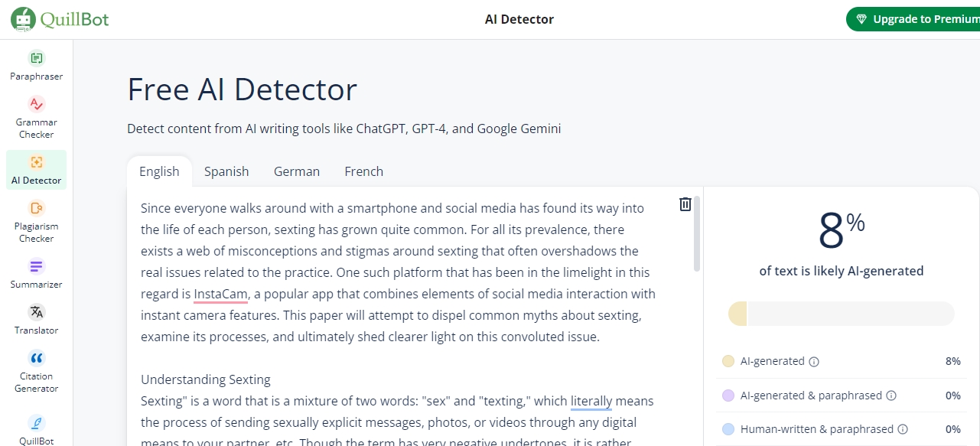Click the trash icon to clear text
This screenshot has height=446, width=980.
(x=685, y=204)
